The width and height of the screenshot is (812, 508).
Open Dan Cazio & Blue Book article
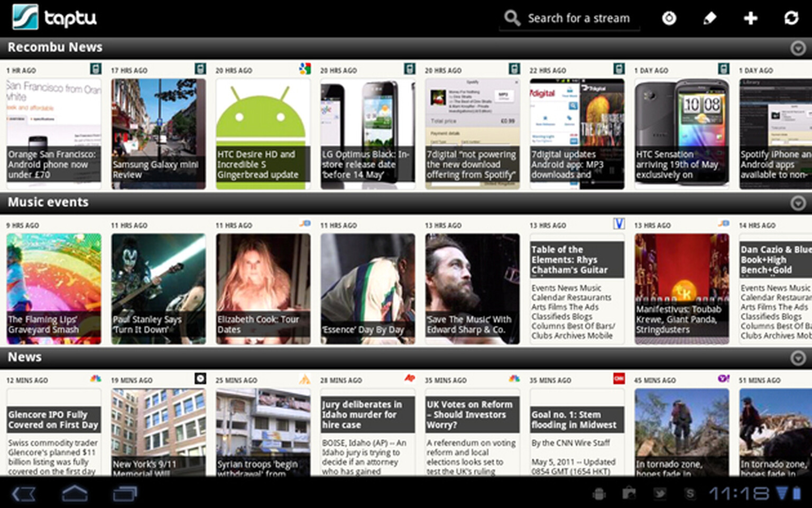(x=776, y=289)
